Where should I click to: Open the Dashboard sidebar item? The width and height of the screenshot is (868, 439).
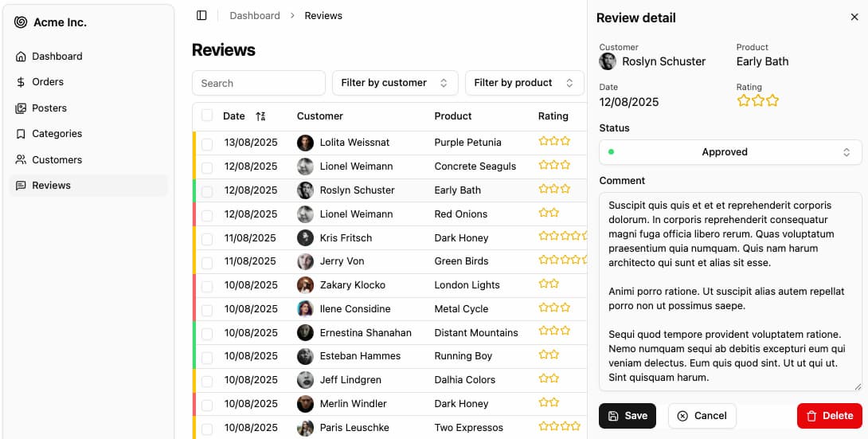pos(57,57)
